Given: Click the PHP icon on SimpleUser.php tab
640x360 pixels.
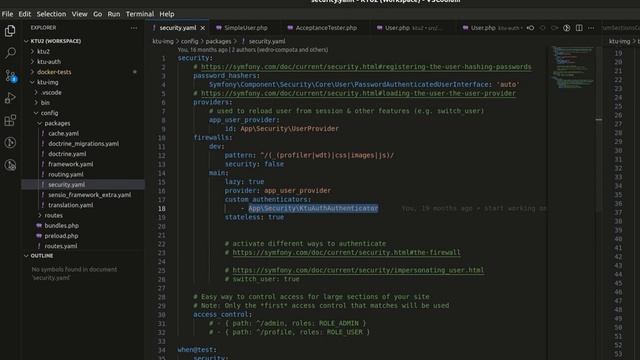Looking at the screenshot, I should click(219, 28).
